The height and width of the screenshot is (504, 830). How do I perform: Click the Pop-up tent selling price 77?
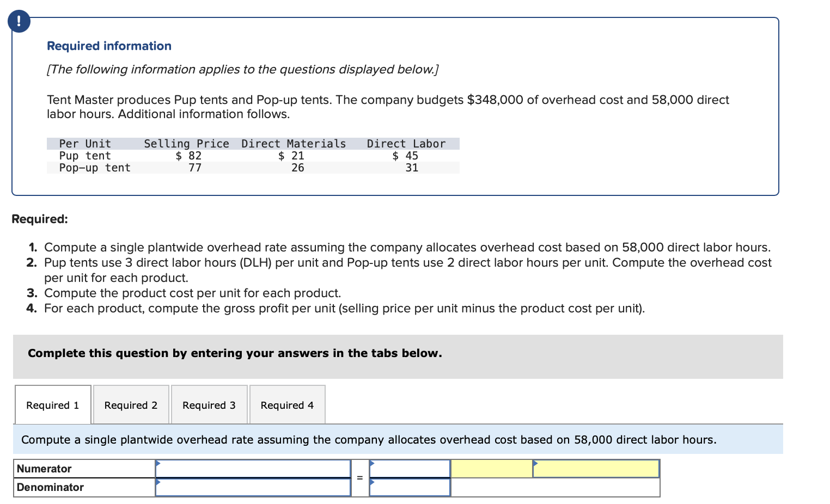tap(195, 168)
